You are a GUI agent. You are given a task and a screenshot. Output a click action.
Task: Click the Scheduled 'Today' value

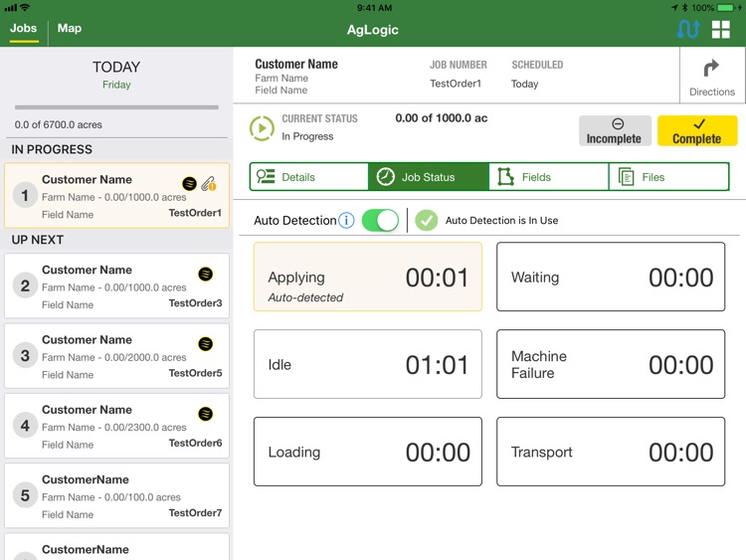coord(525,85)
